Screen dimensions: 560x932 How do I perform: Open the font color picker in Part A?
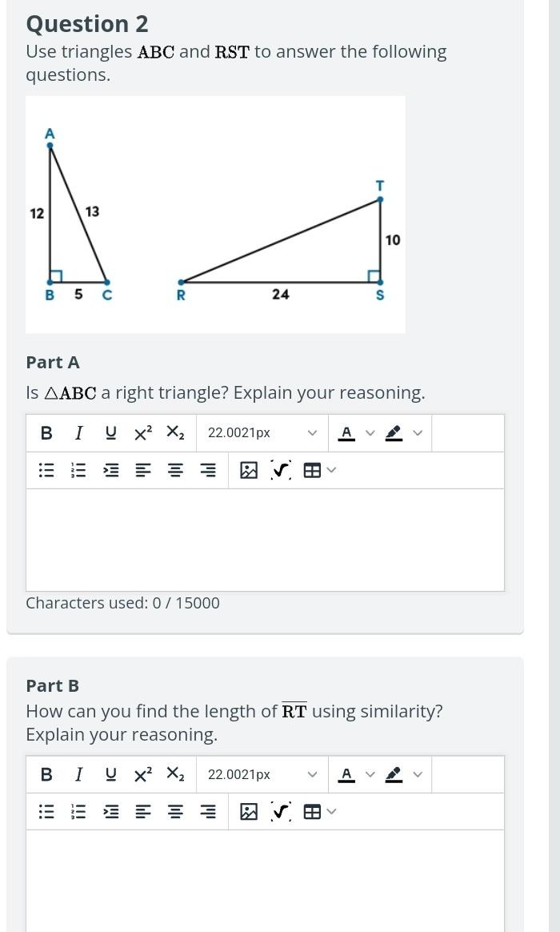coord(346,432)
